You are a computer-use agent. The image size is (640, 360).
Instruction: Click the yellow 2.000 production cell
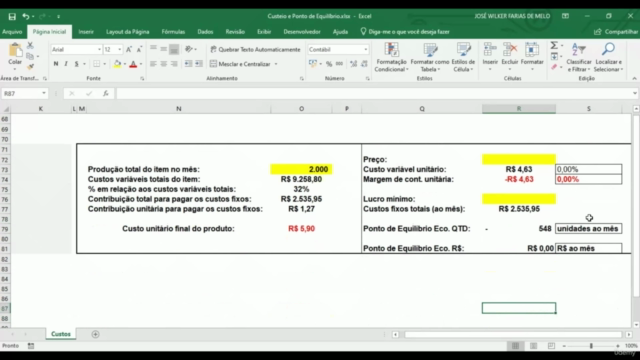[x=301, y=169]
